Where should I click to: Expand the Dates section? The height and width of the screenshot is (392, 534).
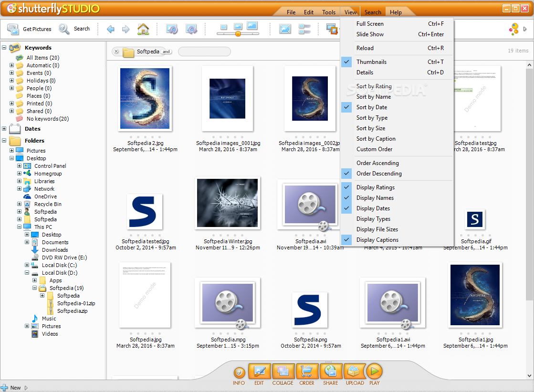(x=4, y=129)
